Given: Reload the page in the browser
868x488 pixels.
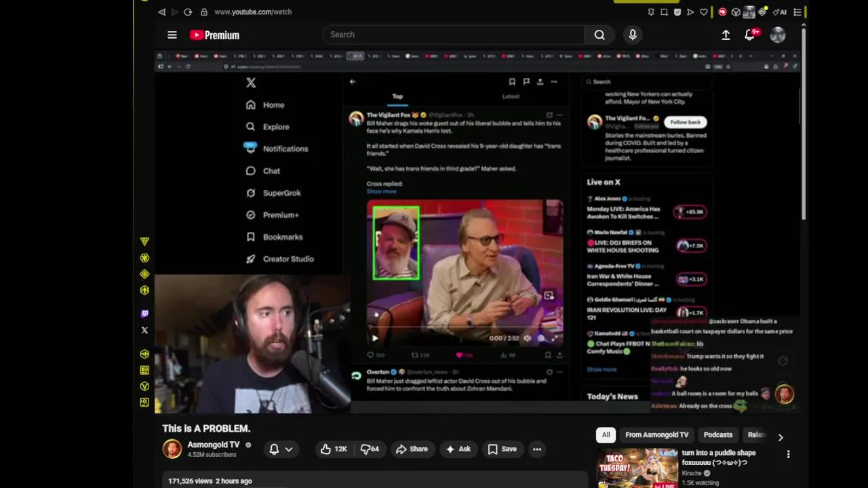Looking at the screenshot, I should tap(188, 12).
